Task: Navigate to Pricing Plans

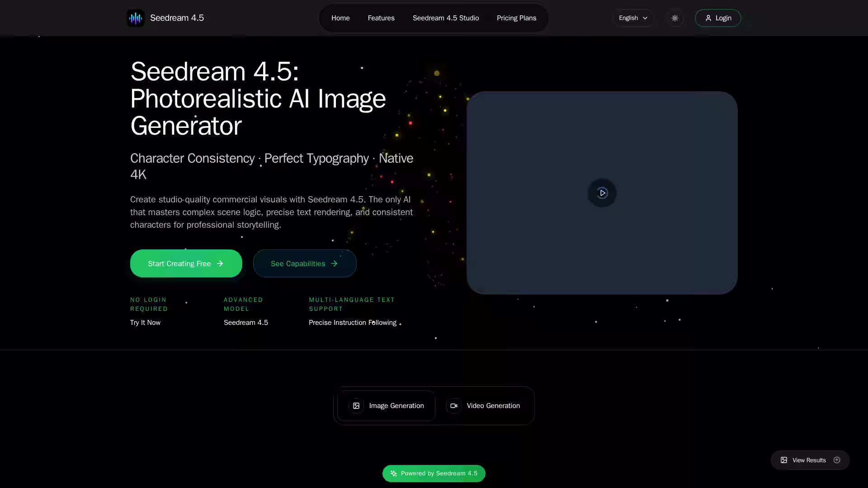Action: [x=516, y=18]
